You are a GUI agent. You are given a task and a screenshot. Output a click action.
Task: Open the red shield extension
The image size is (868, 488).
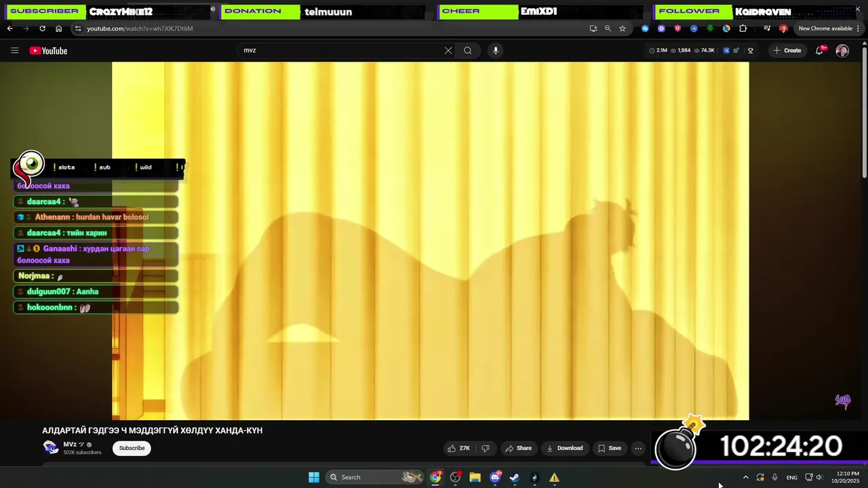[x=677, y=28]
